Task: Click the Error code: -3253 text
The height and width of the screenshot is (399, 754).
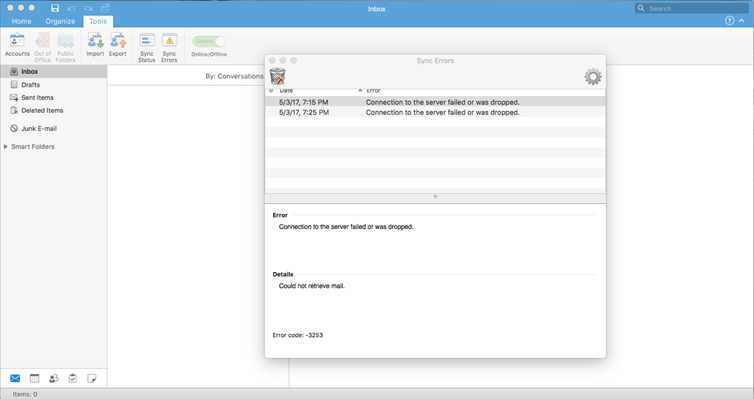Action: click(298, 335)
